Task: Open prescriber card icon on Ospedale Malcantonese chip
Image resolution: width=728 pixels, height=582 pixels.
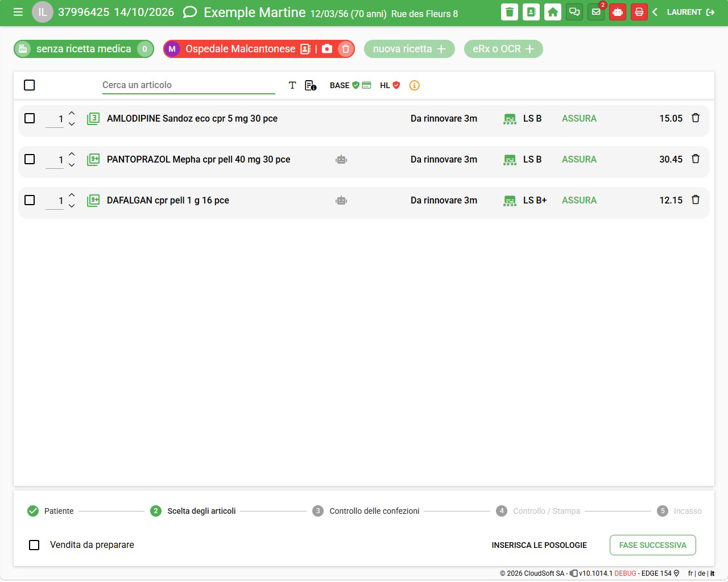Action: 305,49
